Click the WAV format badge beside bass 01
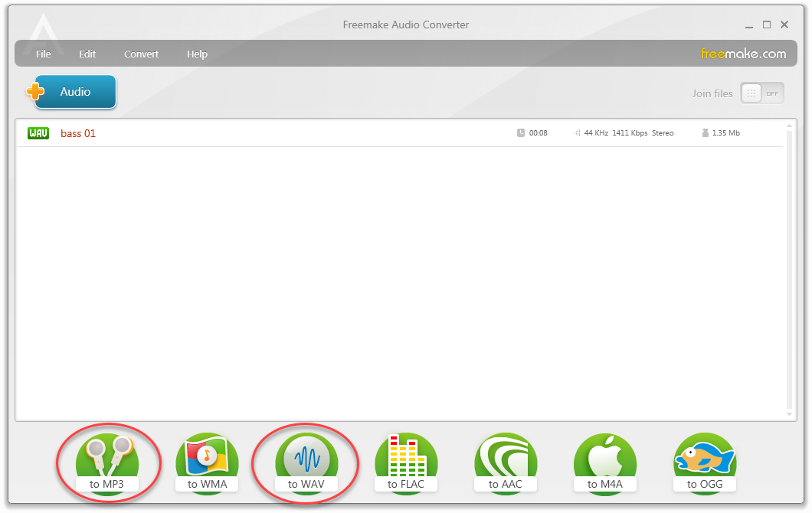 [x=38, y=132]
